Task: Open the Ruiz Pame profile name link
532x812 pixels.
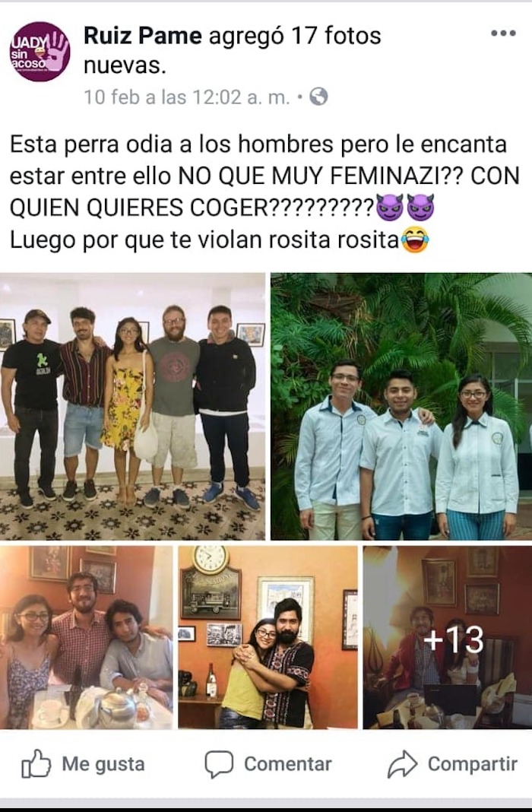Action: click(143, 36)
